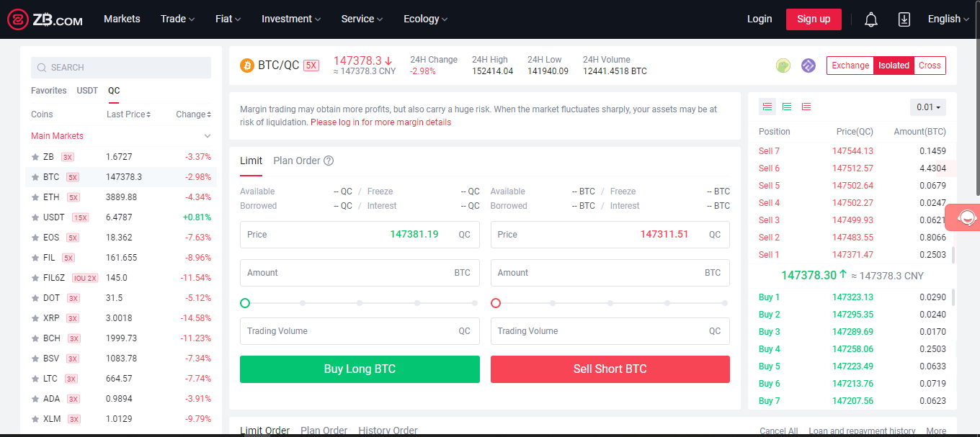The image size is (980, 437).
Task: Favorite the BTC coin star
Action: point(35,177)
